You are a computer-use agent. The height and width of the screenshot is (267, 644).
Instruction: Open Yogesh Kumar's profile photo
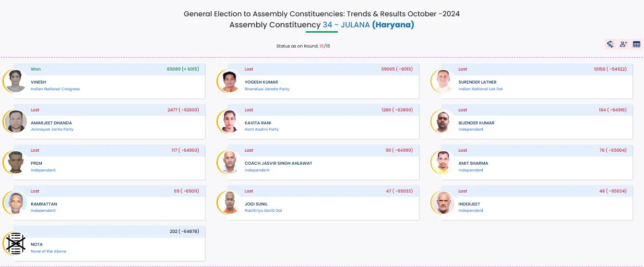[x=229, y=81]
